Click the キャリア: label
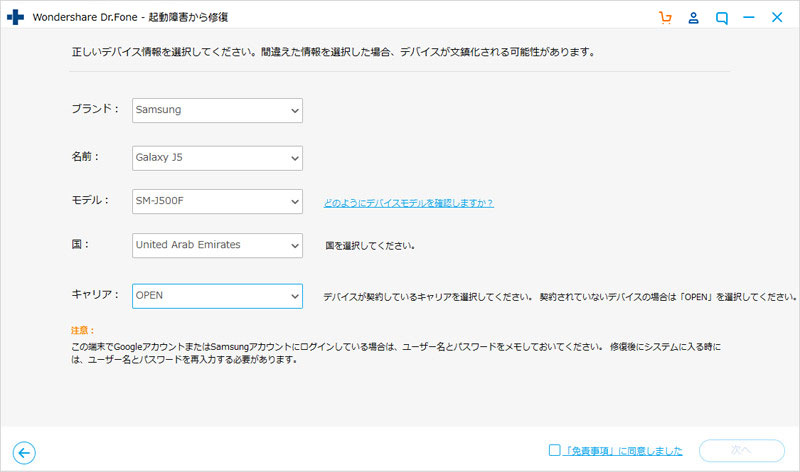 (x=95, y=294)
